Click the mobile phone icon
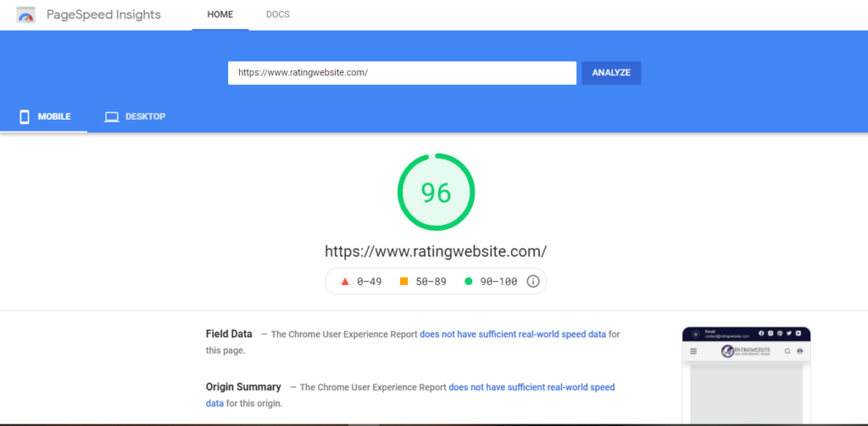This screenshot has height=426, width=868. click(x=25, y=116)
